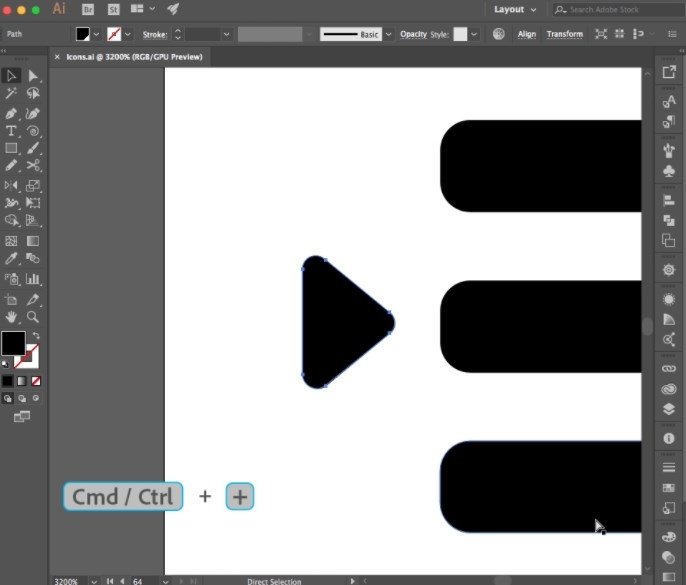Viewport: 686px width, 585px height.
Task: Select the Pencil tool
Action: 11,165
